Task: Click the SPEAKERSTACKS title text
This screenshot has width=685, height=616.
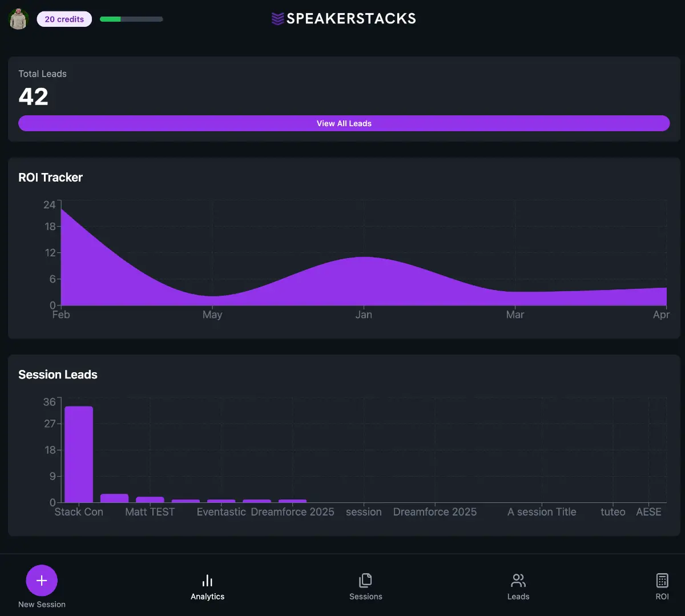Action: (x=351, y=19)
